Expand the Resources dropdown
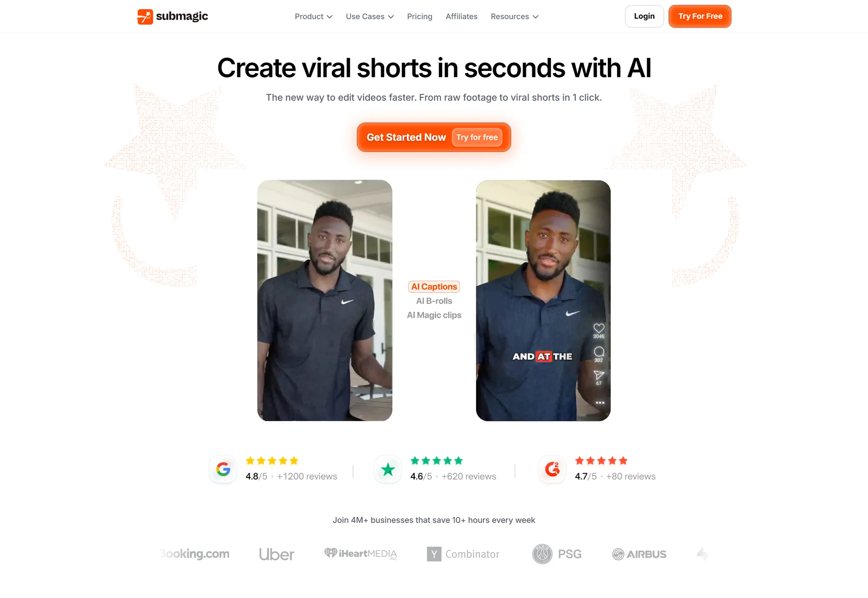The height and width of the screenshot is (598, 868). click(x=515, y=17)
